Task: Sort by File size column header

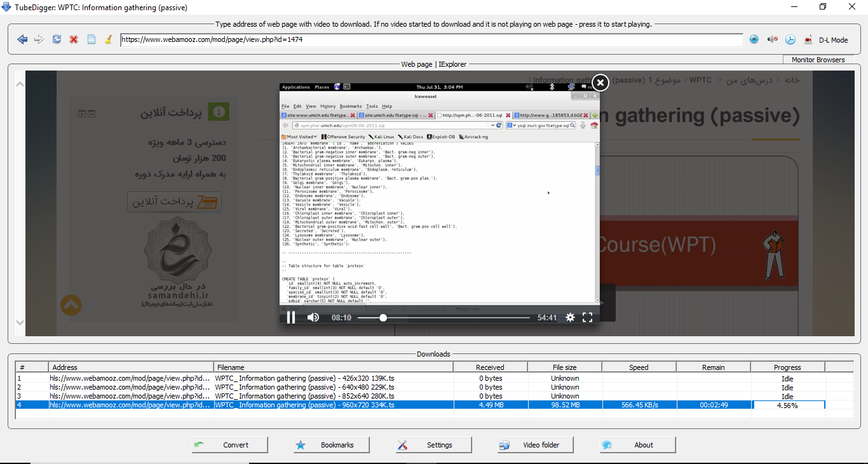Action: pos(565,367)
